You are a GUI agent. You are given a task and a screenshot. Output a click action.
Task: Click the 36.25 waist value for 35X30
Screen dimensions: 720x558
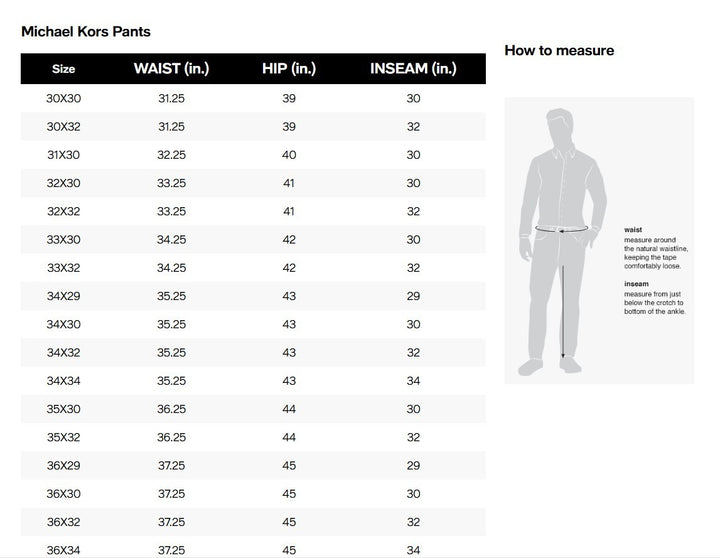[171, 409]
